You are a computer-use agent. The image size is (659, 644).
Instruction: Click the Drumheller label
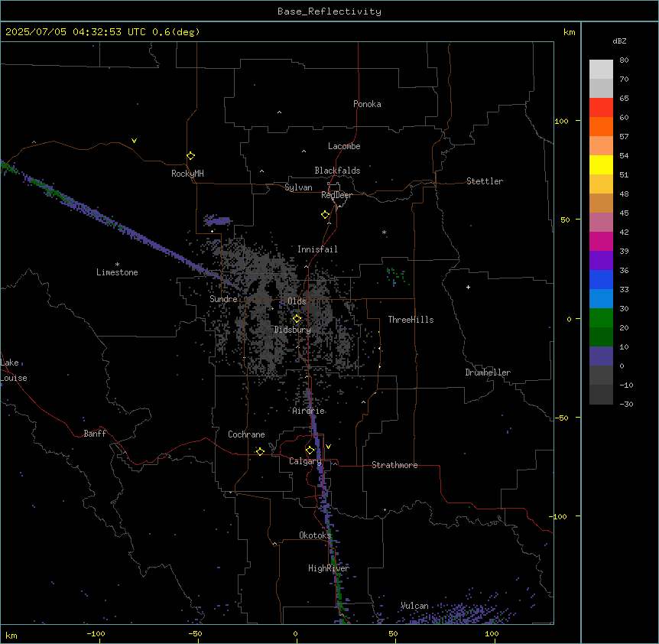pyautogui.click(x=488, y=372)
